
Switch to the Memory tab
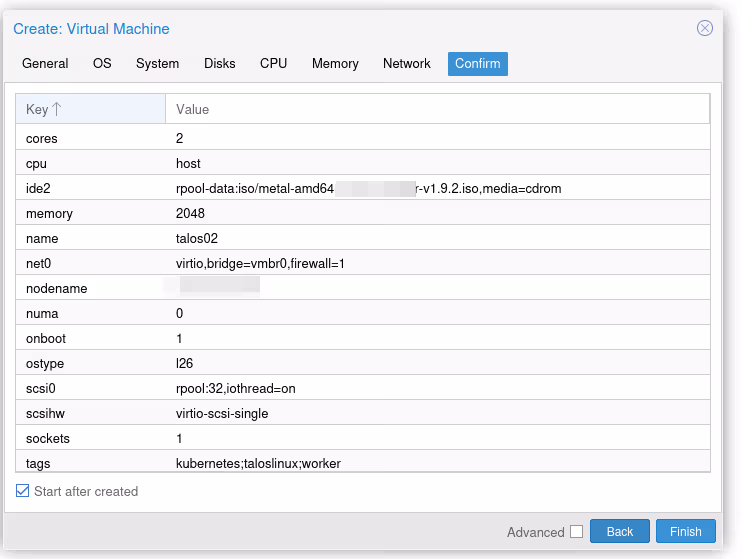[x=335, y=64]
